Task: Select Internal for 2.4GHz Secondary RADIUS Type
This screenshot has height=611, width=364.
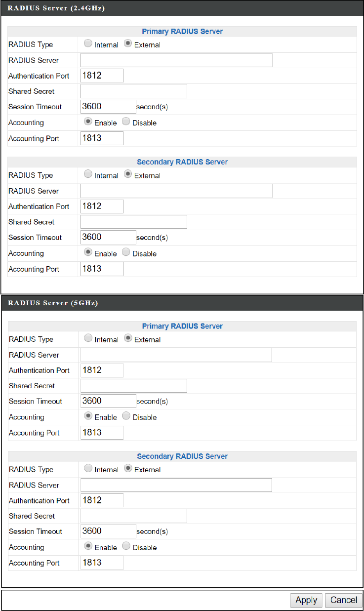Action: (x=88, y=174)
